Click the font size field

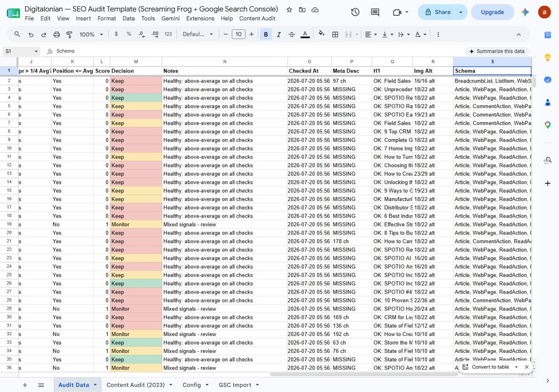pyautogui.click(x=239, y=34)
